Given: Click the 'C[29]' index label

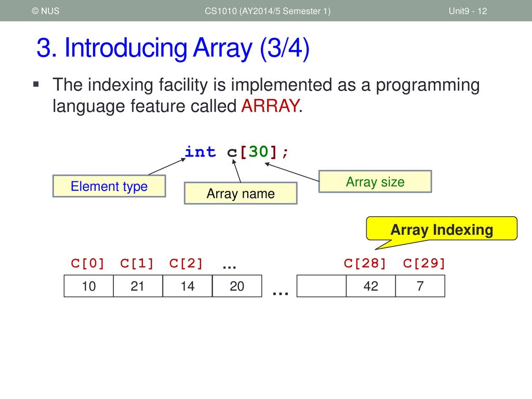Looking at the screenshot, I should pos(424,263).
